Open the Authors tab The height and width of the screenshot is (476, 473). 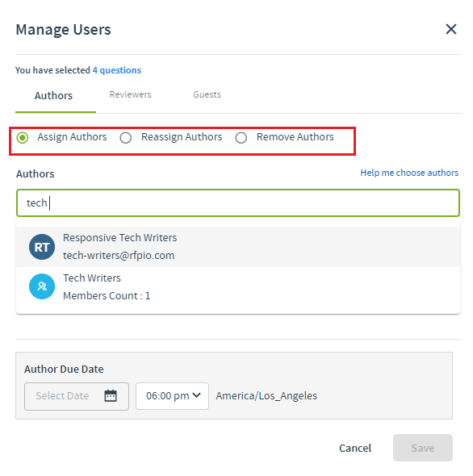point(54,96)
